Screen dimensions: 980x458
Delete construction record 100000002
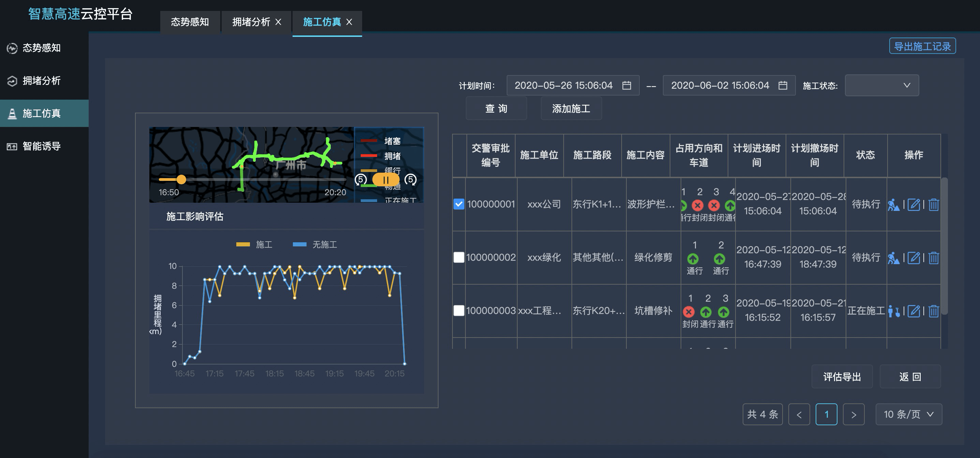click(x=934, y=258)
